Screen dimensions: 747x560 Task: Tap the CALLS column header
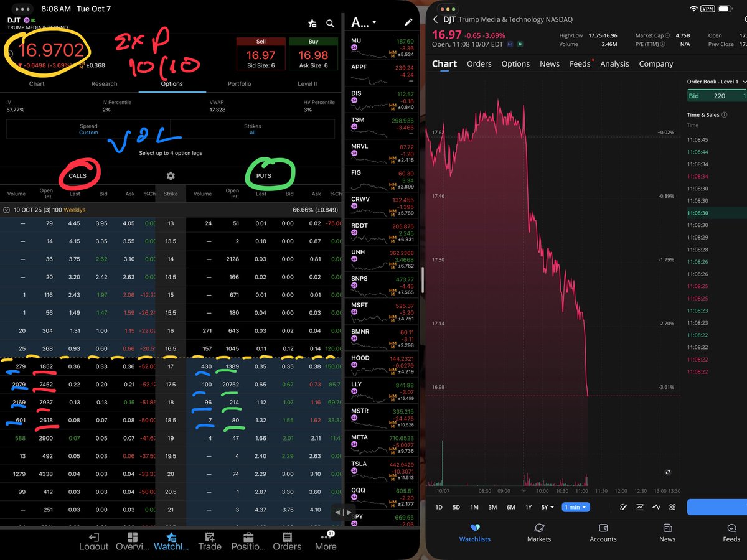tap(78, 176)
